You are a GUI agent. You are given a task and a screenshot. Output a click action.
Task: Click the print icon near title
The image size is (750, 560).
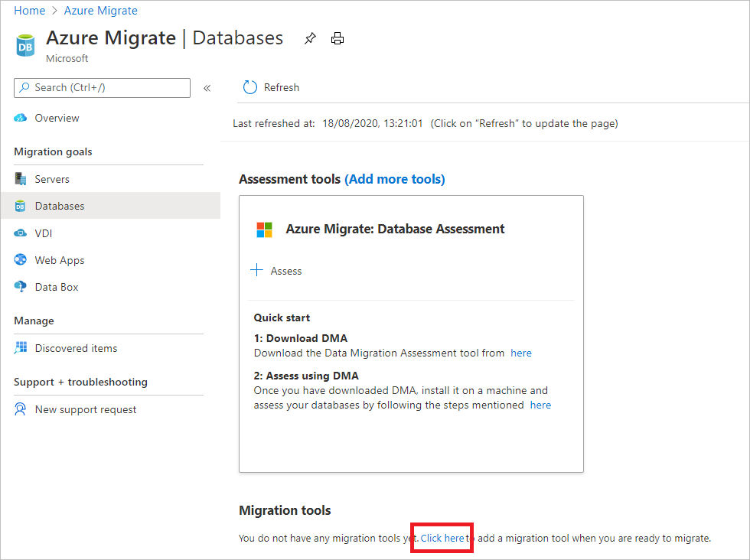pos(337,38)
